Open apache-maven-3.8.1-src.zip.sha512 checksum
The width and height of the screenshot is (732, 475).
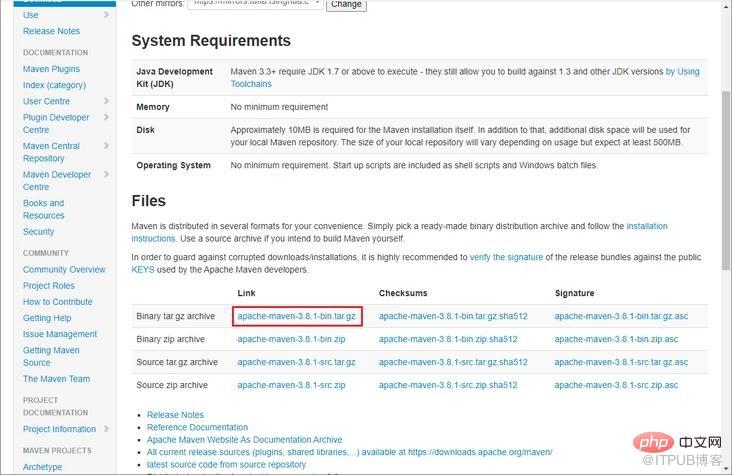(448, 385)
